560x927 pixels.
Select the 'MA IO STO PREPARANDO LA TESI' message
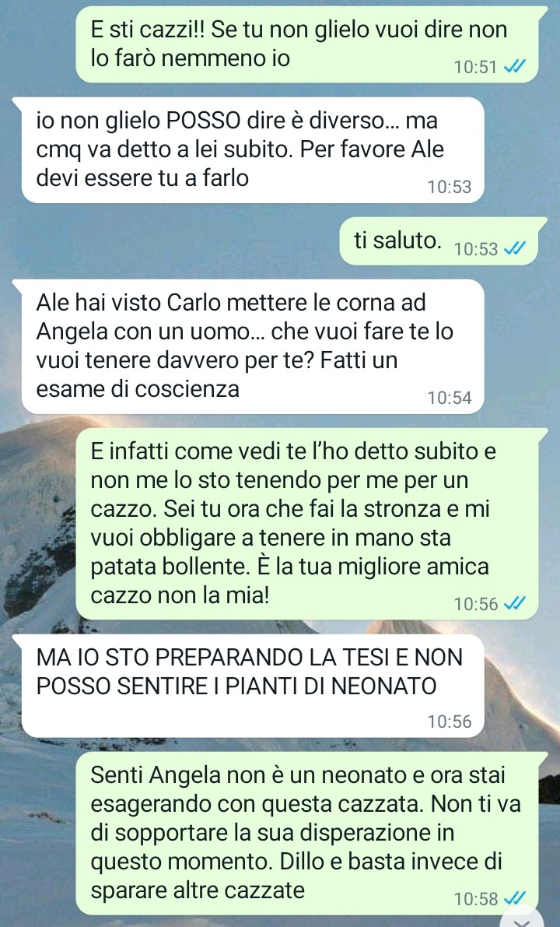[x=253, y=686]
